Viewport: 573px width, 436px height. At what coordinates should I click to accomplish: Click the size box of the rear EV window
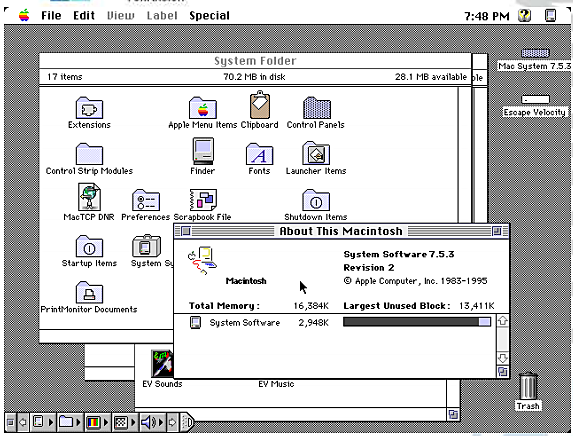point(453,414)
